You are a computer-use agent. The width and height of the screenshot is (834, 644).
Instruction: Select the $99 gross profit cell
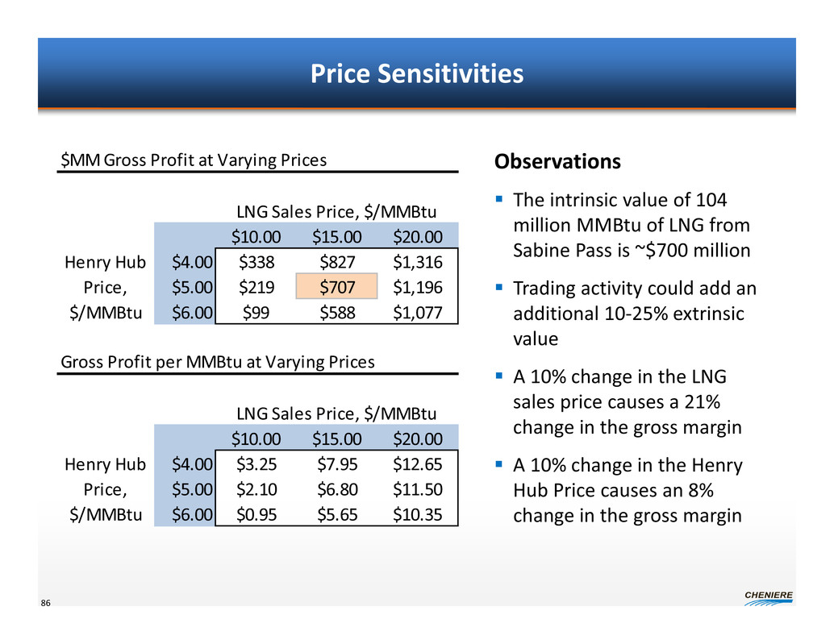coord(255,312)
